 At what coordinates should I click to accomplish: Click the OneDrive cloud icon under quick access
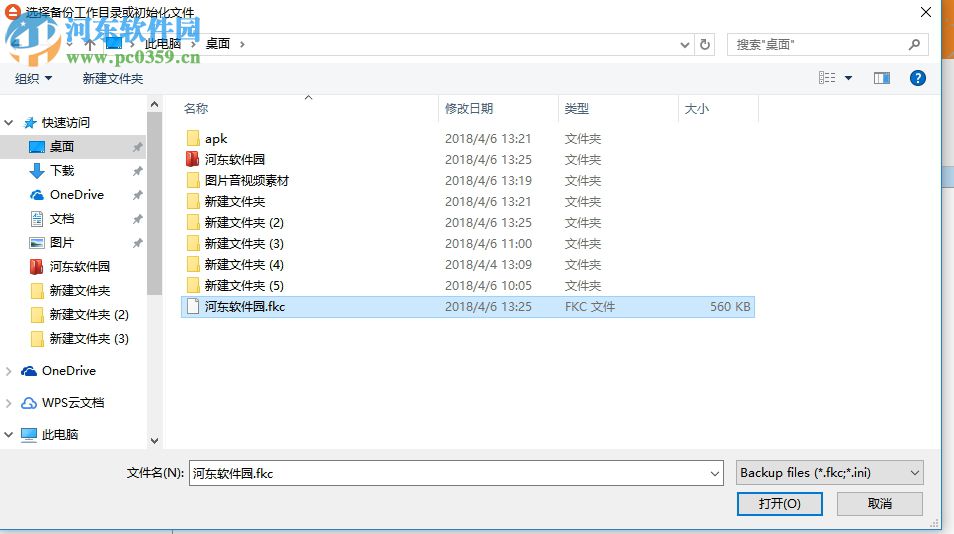(x=37, y=195)
